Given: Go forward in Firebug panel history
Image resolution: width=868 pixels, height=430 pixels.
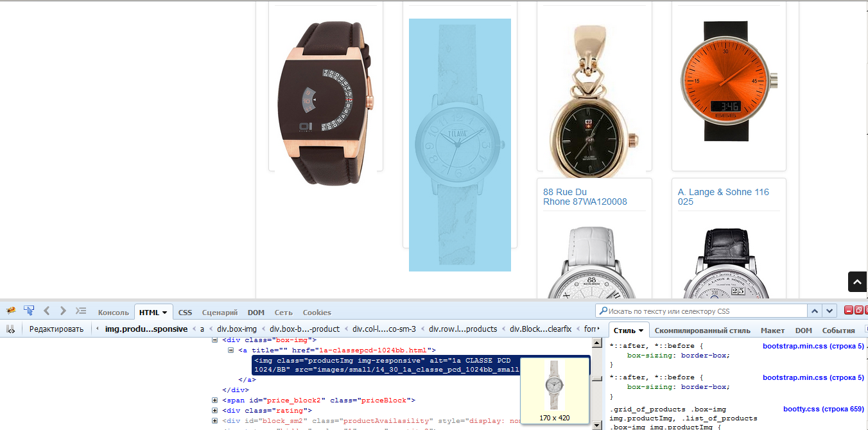Looking at the screenshot, I should pyautogui.click(x=63, y=311).
